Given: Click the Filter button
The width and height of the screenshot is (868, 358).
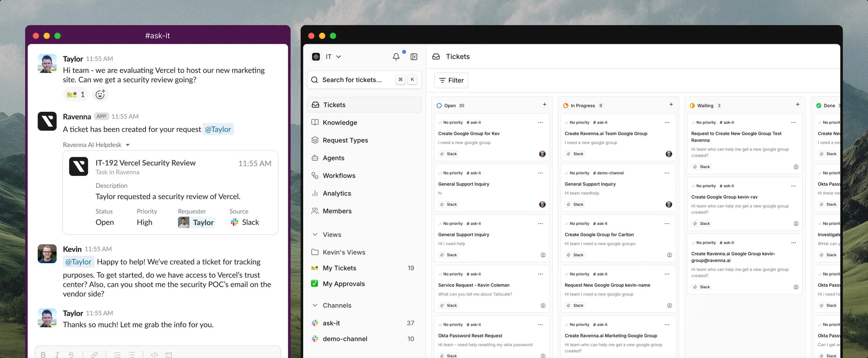Looking at the screenshot, I should 451,80.
